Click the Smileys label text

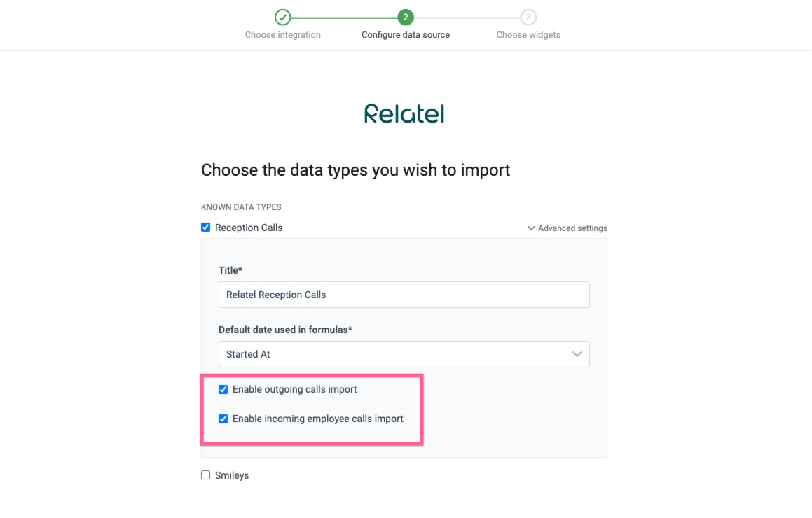(232, 475)
